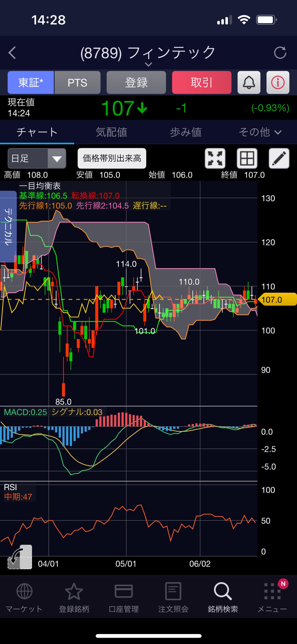This screenshot has height=644, width=297.
Task: Tap the 先行線2:104.5 legend
Action: [102, 206]
